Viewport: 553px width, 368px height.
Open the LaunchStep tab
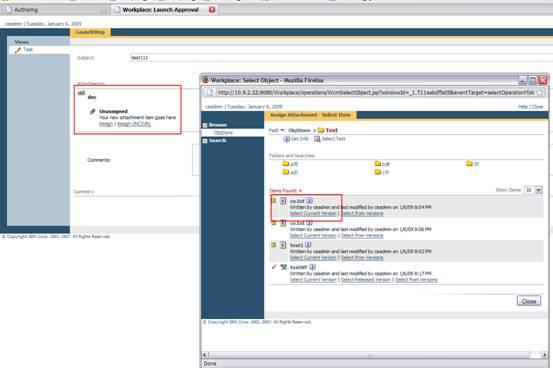[90, 32]
